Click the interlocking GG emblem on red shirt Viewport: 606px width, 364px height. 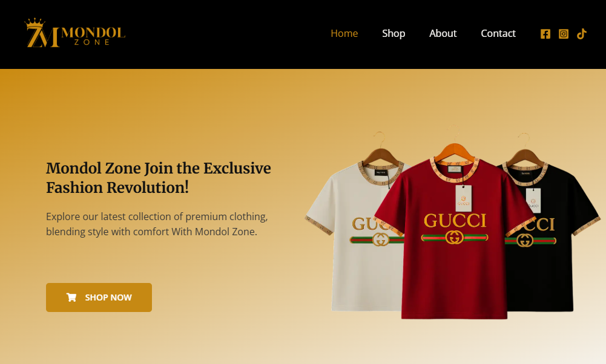click(454, 237)
